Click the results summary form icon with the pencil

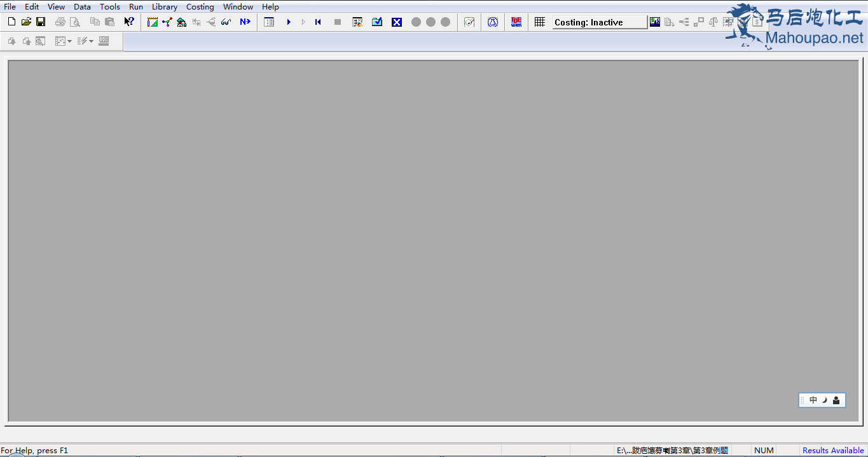[x=357, y=22]
